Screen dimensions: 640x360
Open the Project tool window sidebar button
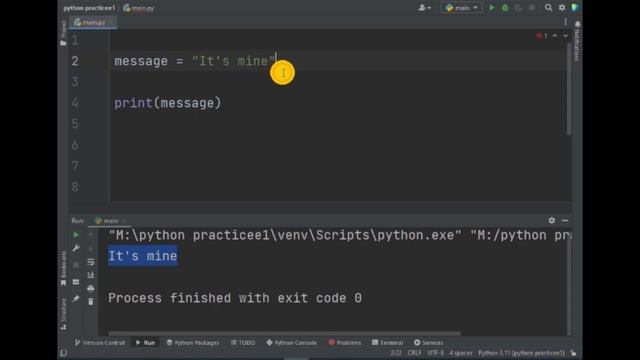(x=63, y=33)
